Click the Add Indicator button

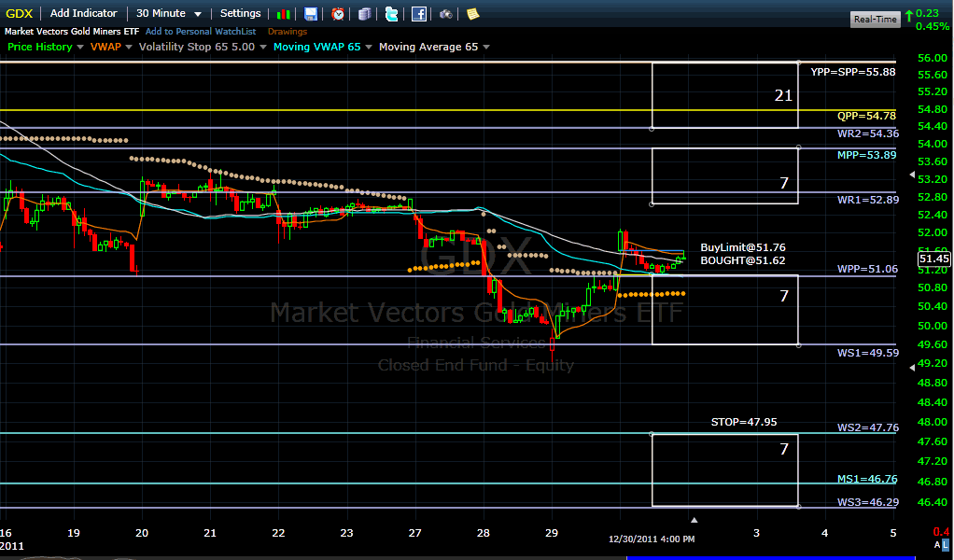pyautogui.click(x=83, y=13)
